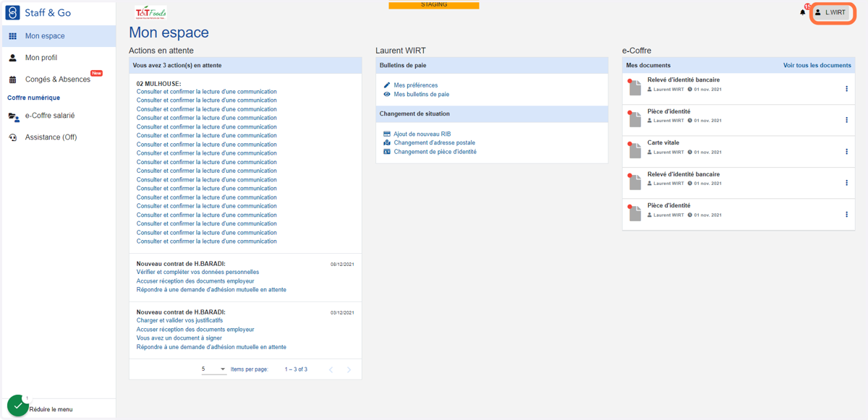Click the pencil icon beside Mes préférences
The width and height of the screenshot is (868, 420).
click(x=387, y=85)
